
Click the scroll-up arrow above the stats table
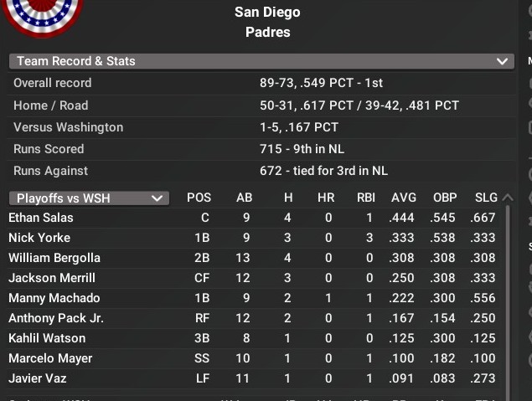[506, 198]
